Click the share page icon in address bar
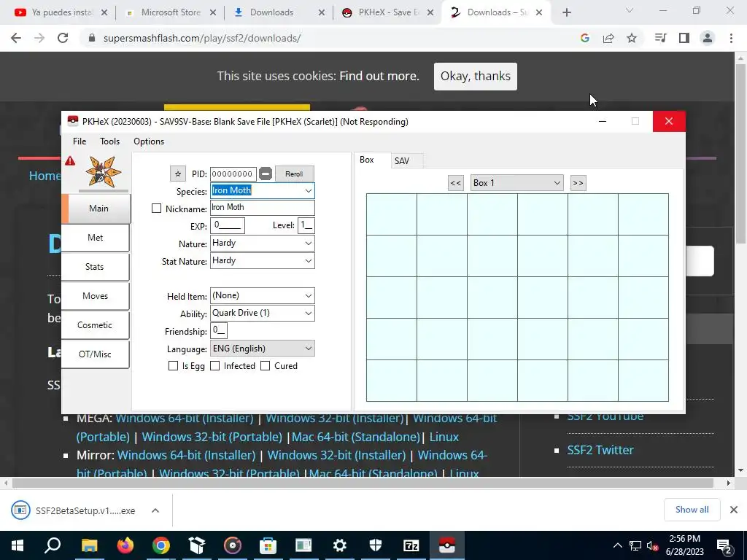This screenshot has height=560, width=747. click(608, 38)
